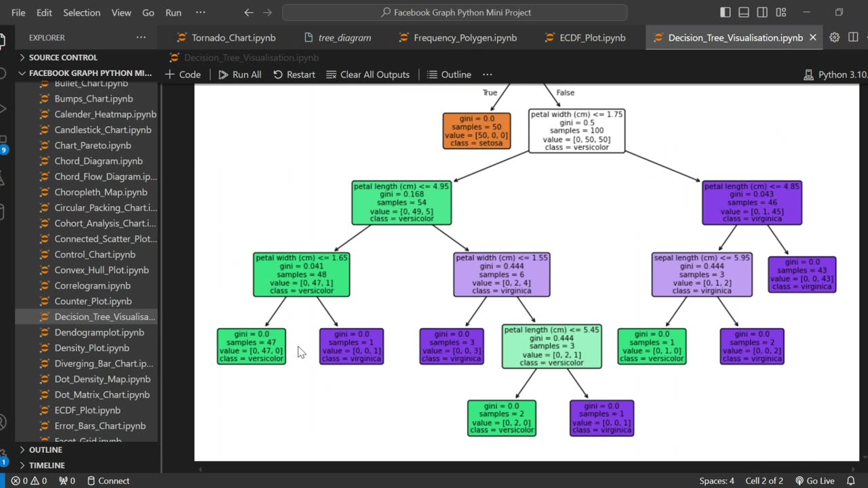Open the Explorer views and more actions ellipsis
The image size is (868, 488).
pyautogui.click(x=140, y=37)
